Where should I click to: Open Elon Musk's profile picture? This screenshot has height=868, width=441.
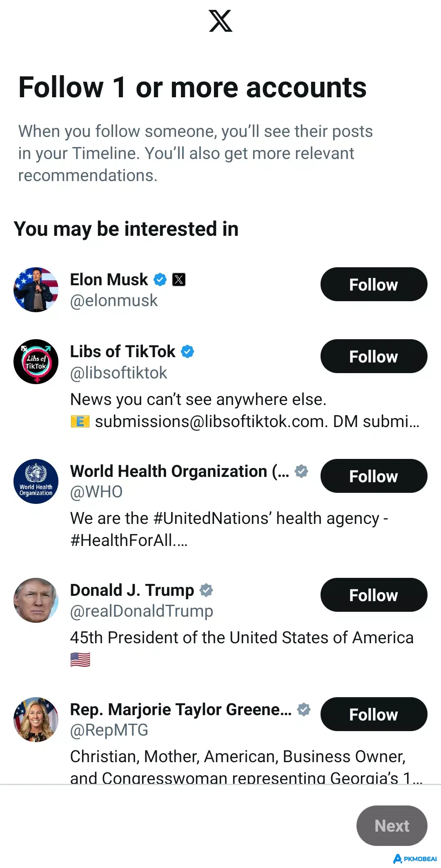pos(36,290)
